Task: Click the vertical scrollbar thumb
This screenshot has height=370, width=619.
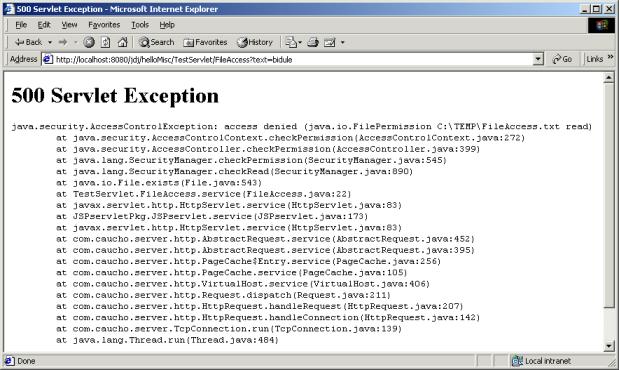Action: click(609, 195)
